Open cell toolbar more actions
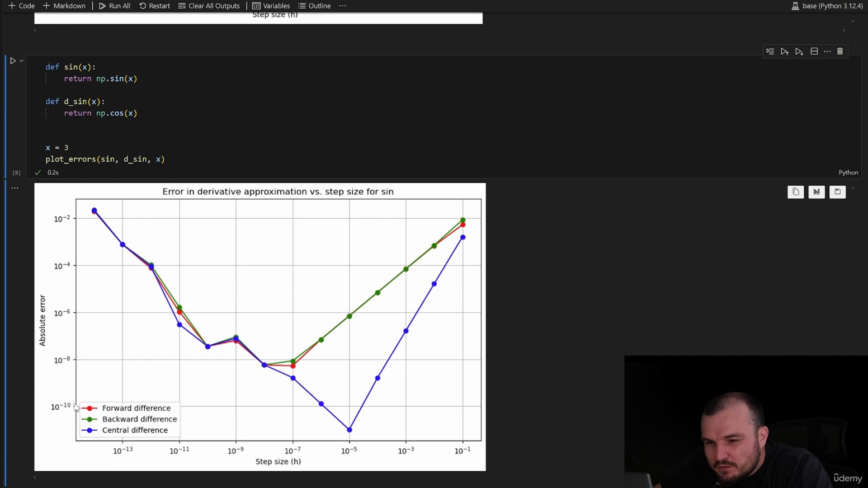This screenshot has width=868, height=488. click(827, 52)
